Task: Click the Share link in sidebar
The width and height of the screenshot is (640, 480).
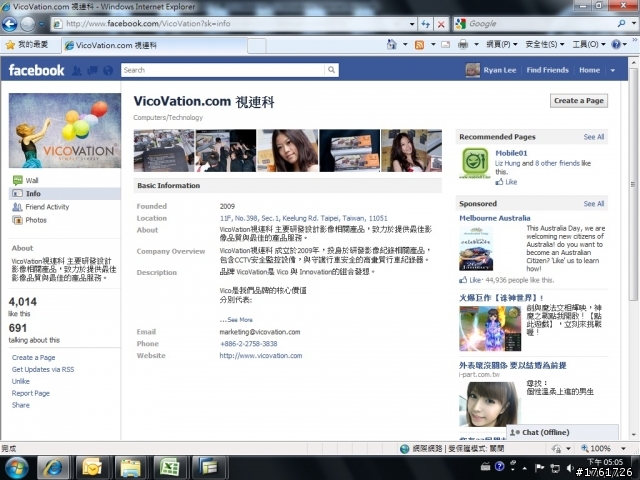Action: pos(21,405)
